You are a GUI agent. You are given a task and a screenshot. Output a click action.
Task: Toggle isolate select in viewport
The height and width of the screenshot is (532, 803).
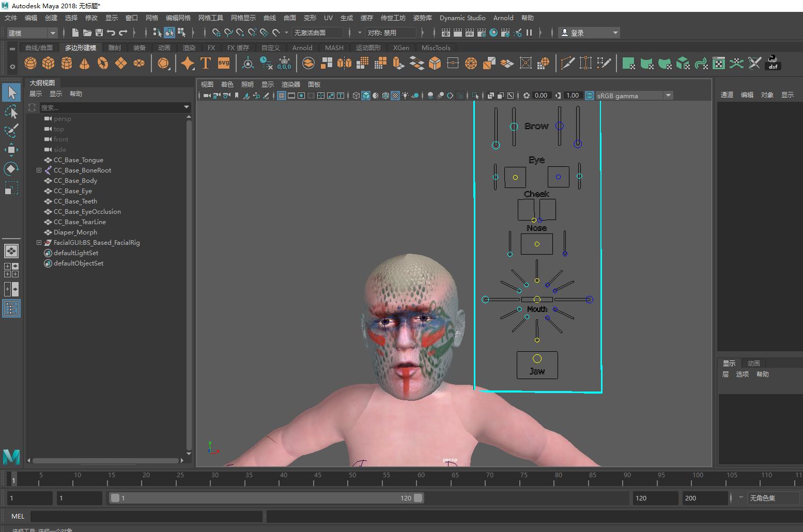click(475, 96)
